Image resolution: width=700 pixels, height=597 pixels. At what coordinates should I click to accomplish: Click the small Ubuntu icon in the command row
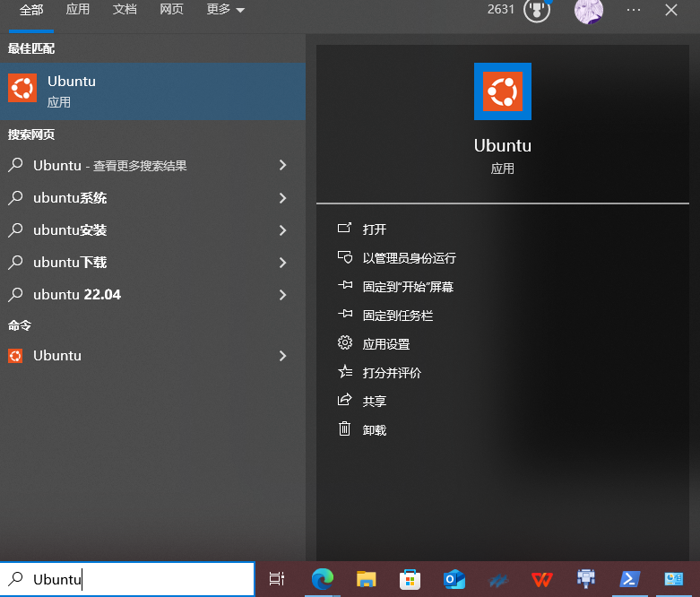(15, 356)
